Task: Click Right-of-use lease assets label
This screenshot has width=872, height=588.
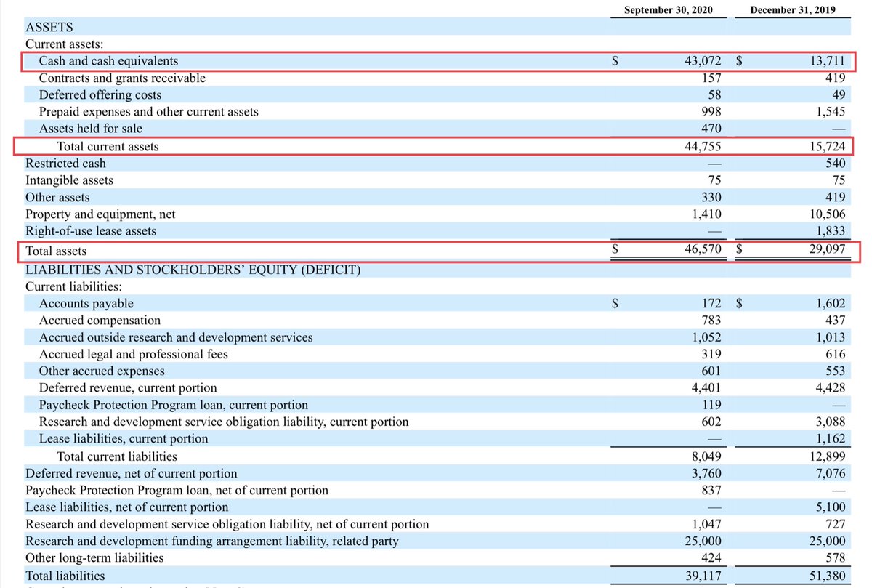Action: point(91,231)
